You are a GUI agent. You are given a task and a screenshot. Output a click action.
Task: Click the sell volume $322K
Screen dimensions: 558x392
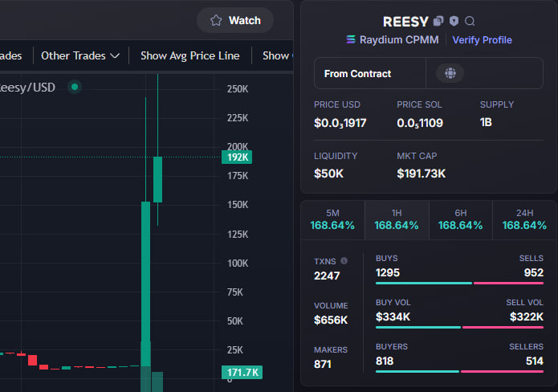[527, 316]
